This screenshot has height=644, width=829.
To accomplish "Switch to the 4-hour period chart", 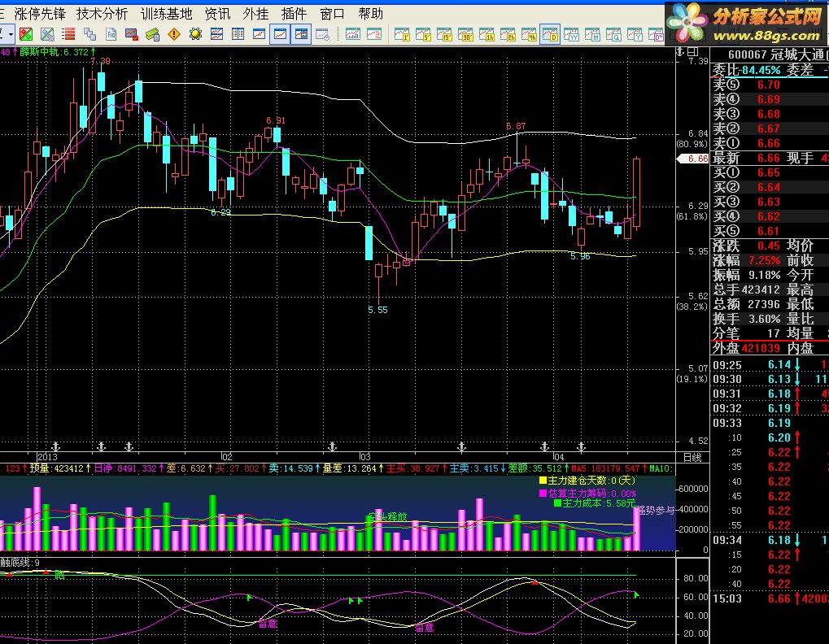I will [x=530, y=35].
